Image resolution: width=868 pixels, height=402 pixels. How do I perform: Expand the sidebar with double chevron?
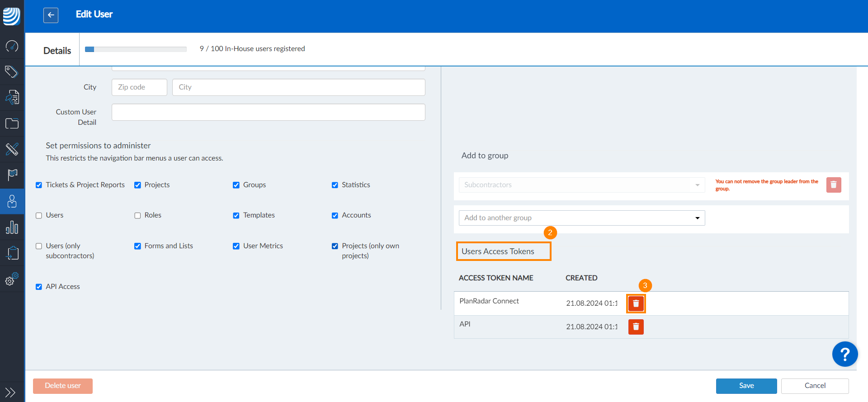[x=11, y=392]
